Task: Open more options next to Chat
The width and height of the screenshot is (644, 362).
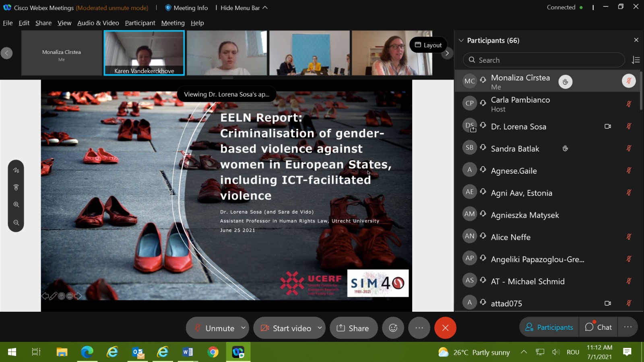Action: (x=627, y=327)
